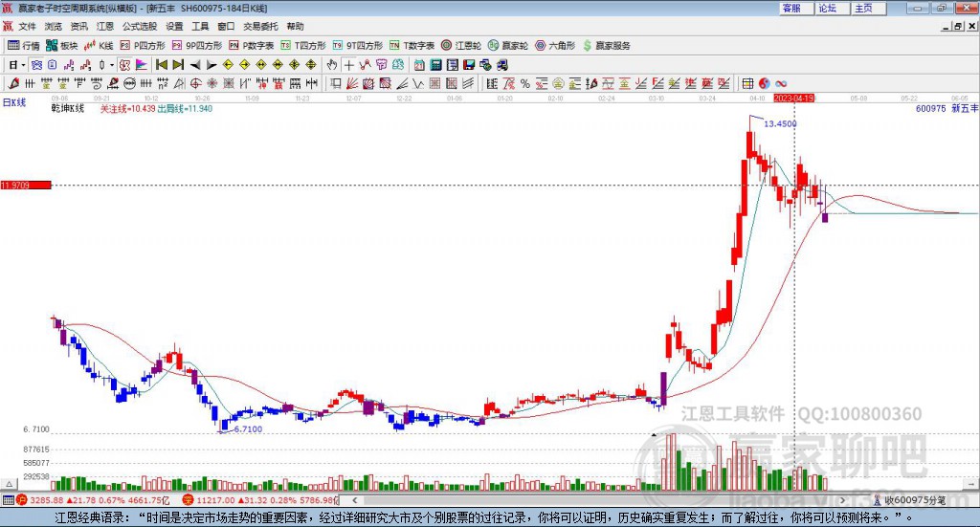
Task: Select the spiral drawing tool
Action: click(97, 83)
